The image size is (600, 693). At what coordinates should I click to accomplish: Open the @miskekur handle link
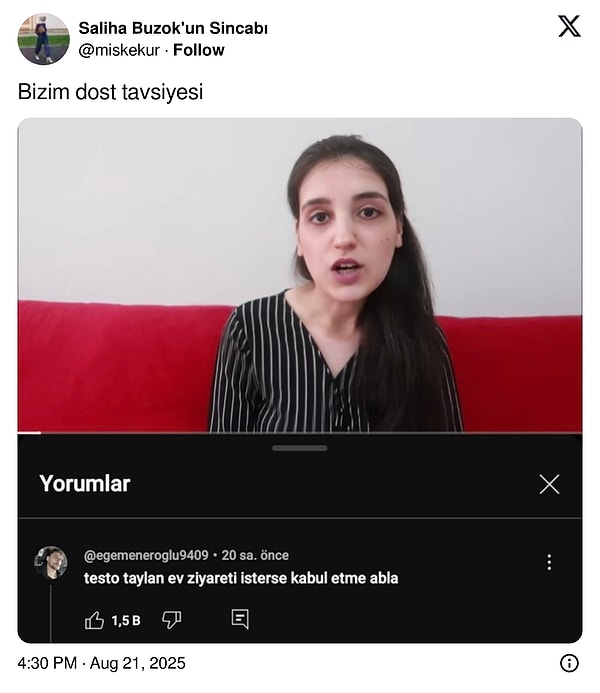[119, 50]
